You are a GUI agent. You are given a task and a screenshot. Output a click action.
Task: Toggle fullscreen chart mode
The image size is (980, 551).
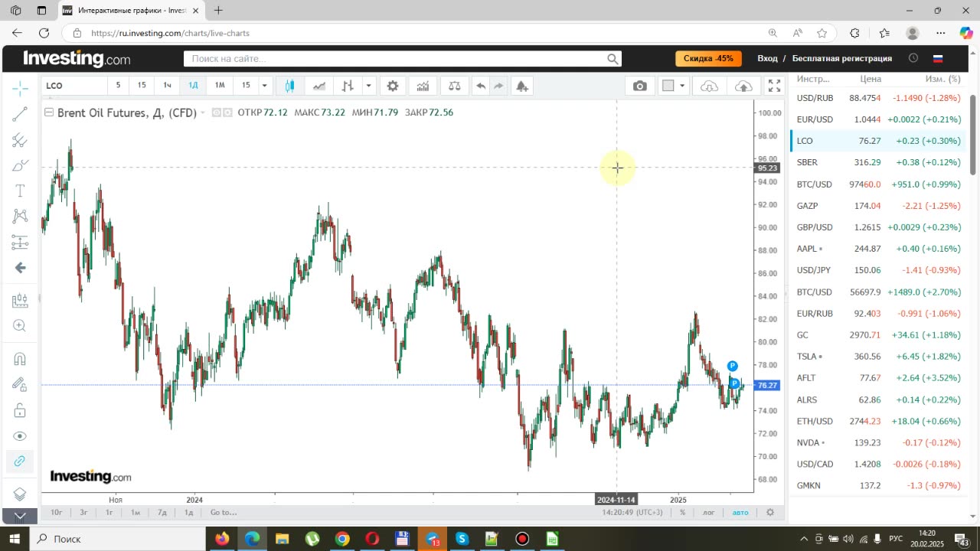click(775, 86)
